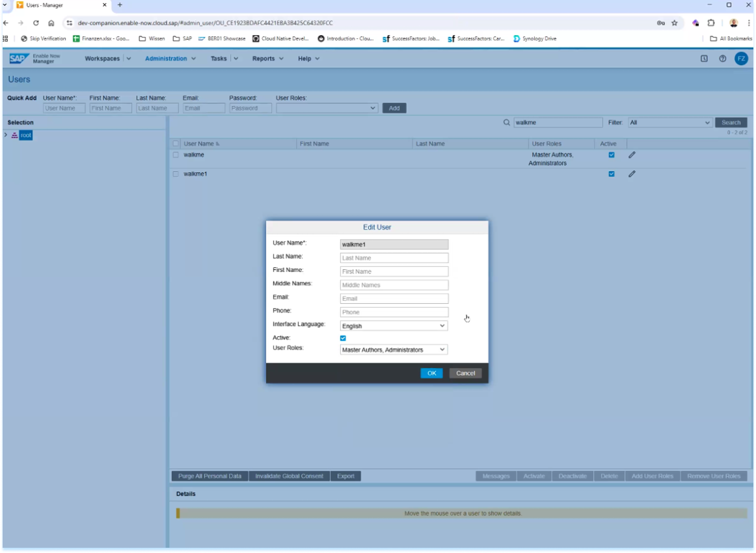Open the Administration menu

click(170, 59)
